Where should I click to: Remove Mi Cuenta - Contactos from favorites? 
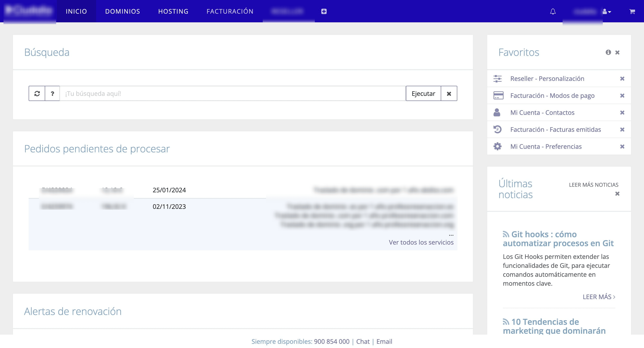(x=622, y=112)
